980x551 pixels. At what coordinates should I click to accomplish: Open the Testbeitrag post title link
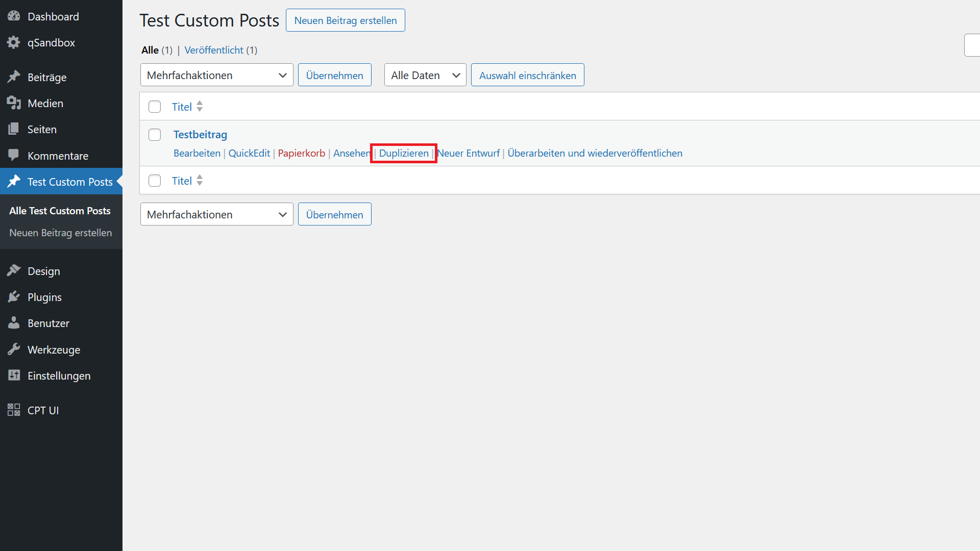(x=200, y=135)
